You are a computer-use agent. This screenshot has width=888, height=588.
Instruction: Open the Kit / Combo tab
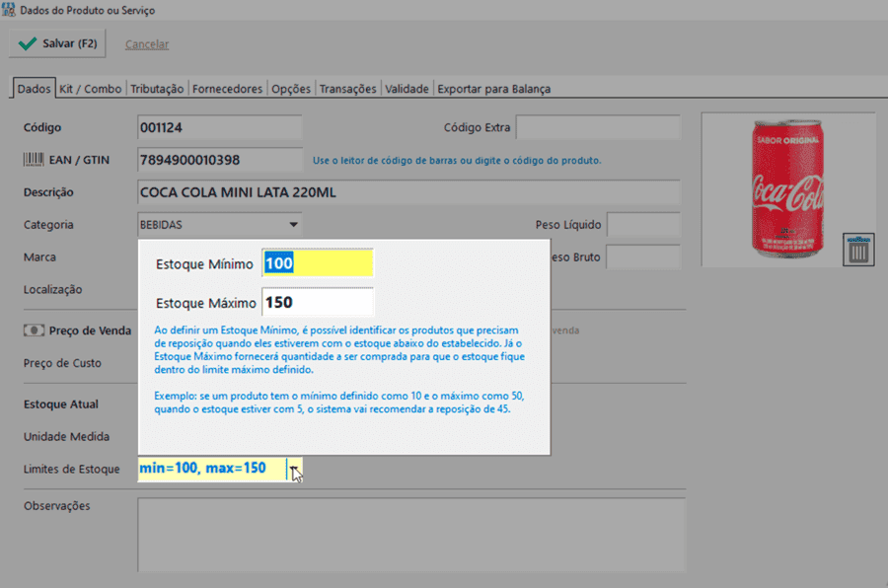(x=89, y=88)
